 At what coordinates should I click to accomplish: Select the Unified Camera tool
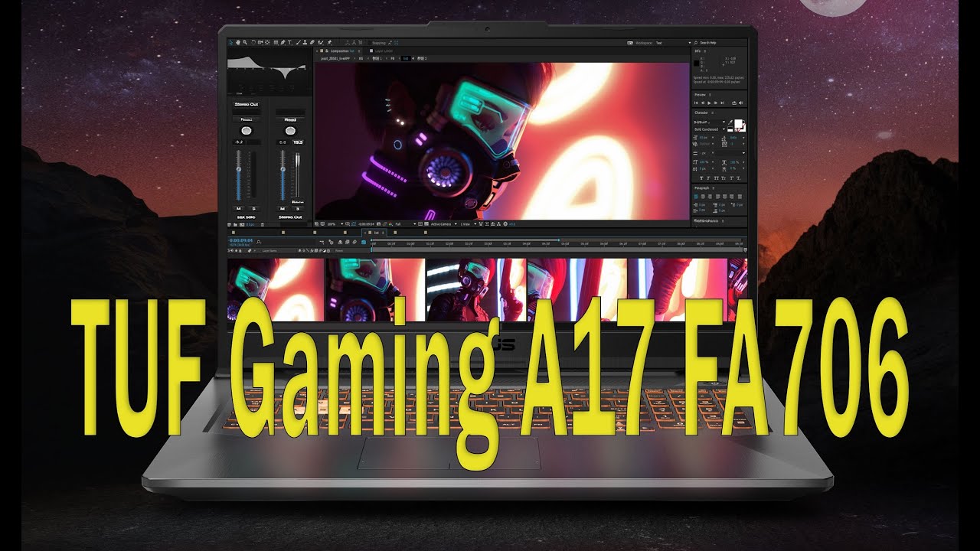coord(260,43)
